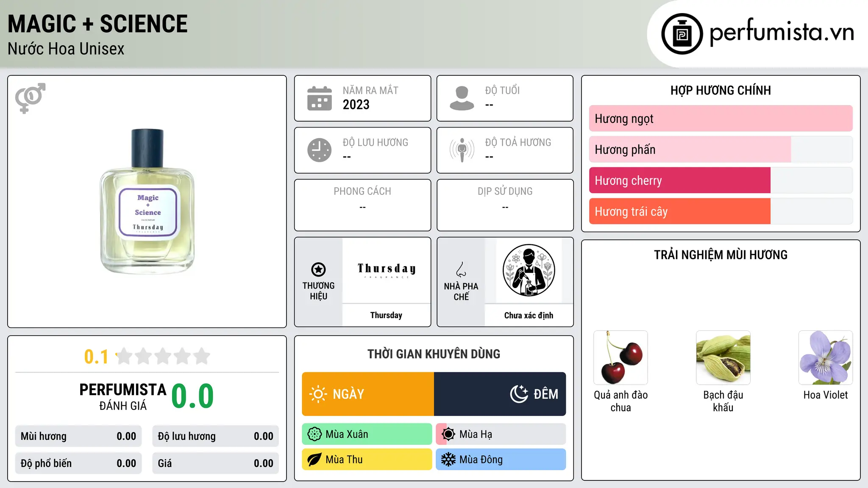The height and width of the screenshot is (488, 868).
Task: Click the Trải Nghiệm Mùi Hương heading
Action: pos(721,255)
